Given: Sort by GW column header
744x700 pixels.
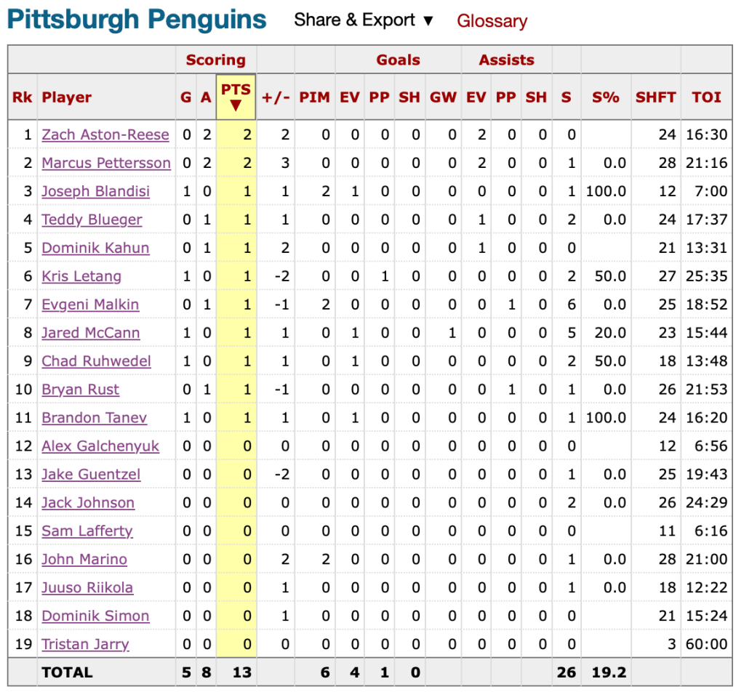Looking at the screenshot, I should point(443,97).
